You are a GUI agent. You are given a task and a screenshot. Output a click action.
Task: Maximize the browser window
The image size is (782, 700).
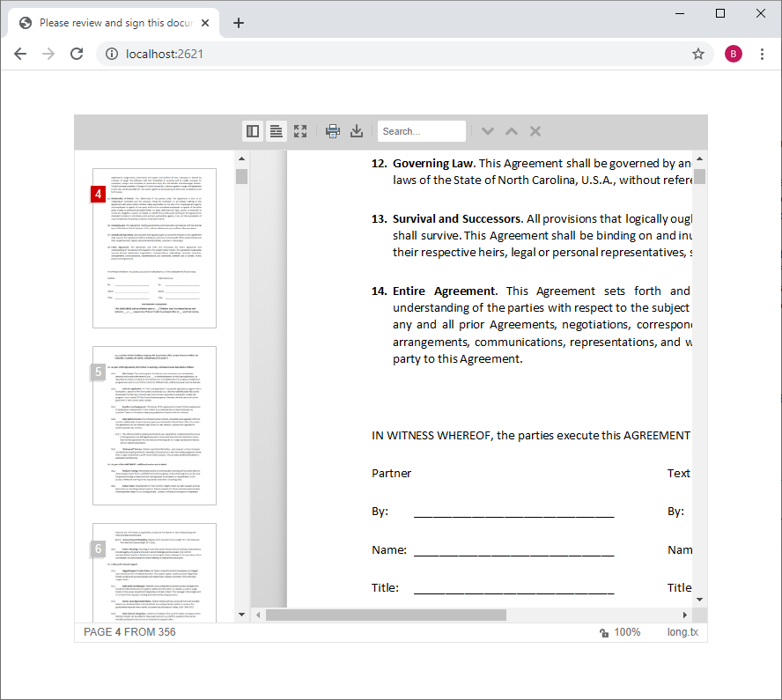coord(720,13)
